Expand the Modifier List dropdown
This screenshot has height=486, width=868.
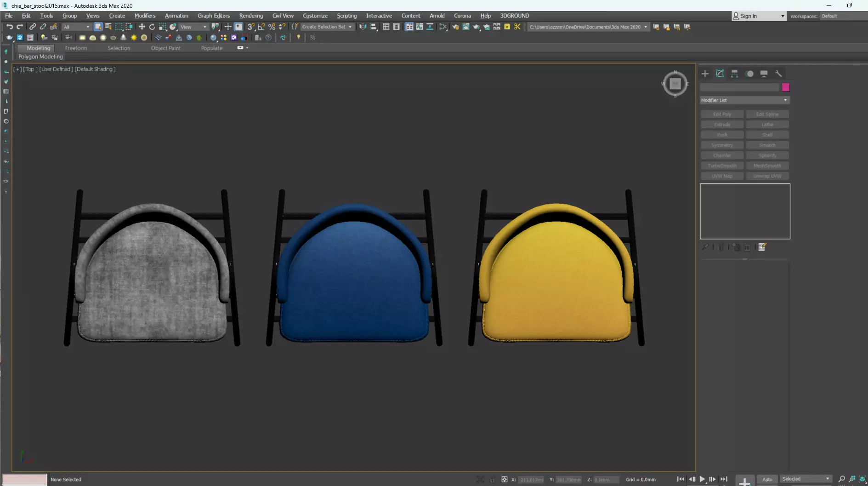744,100
